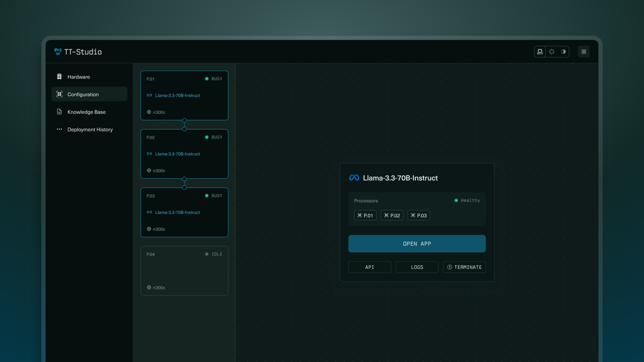Click the Healthy status indicator
The width and height of the screenshot is (644, 362).
467,200
